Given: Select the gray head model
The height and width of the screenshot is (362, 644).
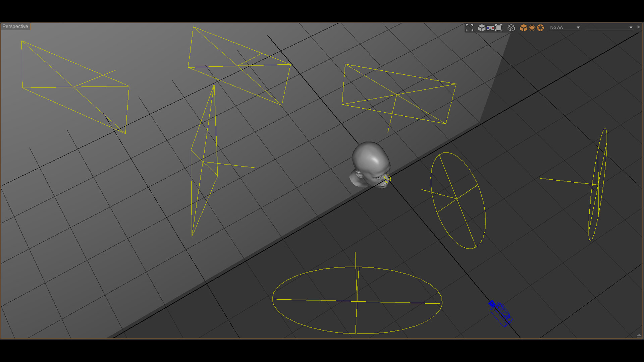Looking at the screenshot, I should (x=370, y=164).
